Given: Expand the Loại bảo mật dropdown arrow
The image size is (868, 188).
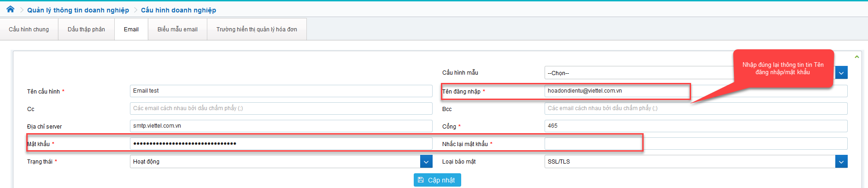Looking at the screenshot, I should (x=841, y=162).
